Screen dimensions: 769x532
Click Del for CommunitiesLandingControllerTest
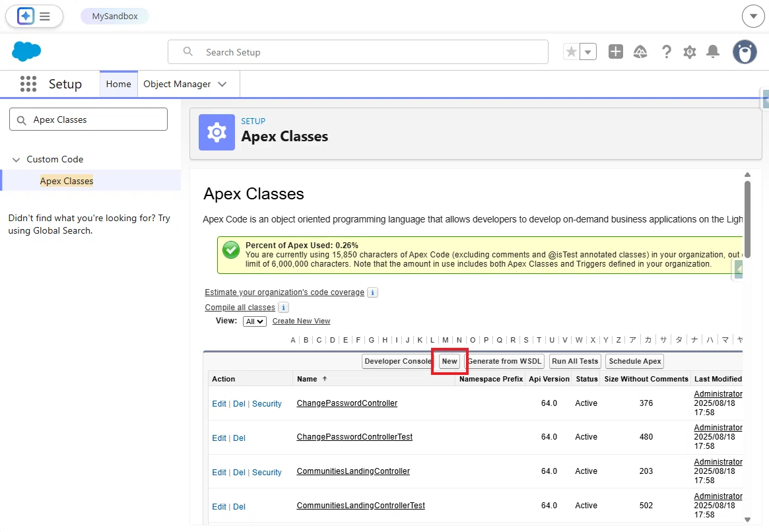(239, 506)
